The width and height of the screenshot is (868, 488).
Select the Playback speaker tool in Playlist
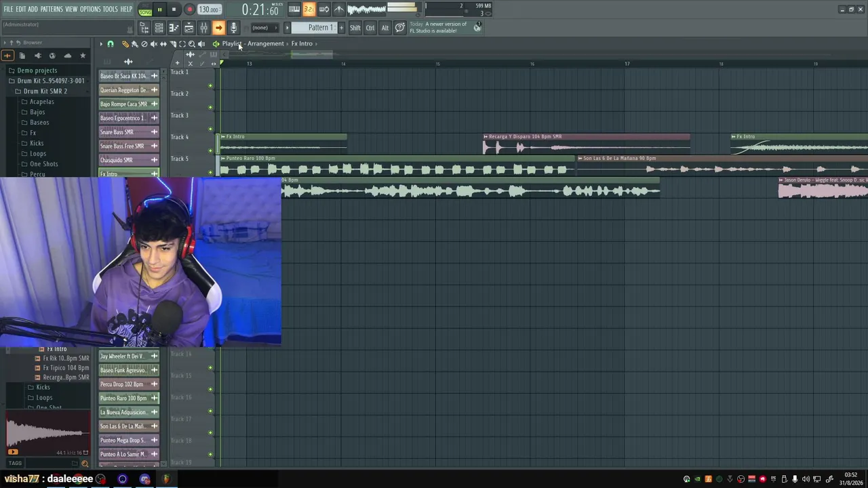[x=201, y=44]
